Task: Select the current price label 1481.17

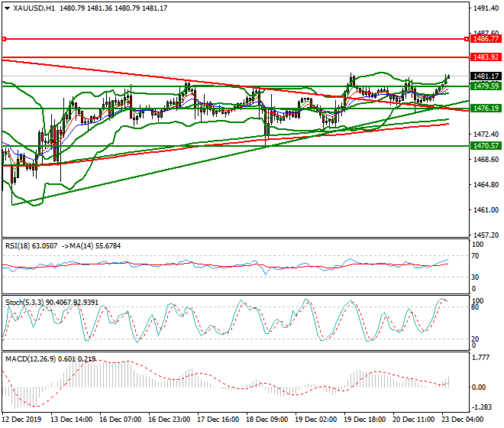Action: pos(486,76)
